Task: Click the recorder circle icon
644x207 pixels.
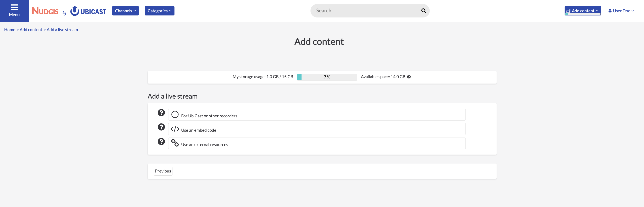Action: [x=175, y=114]
